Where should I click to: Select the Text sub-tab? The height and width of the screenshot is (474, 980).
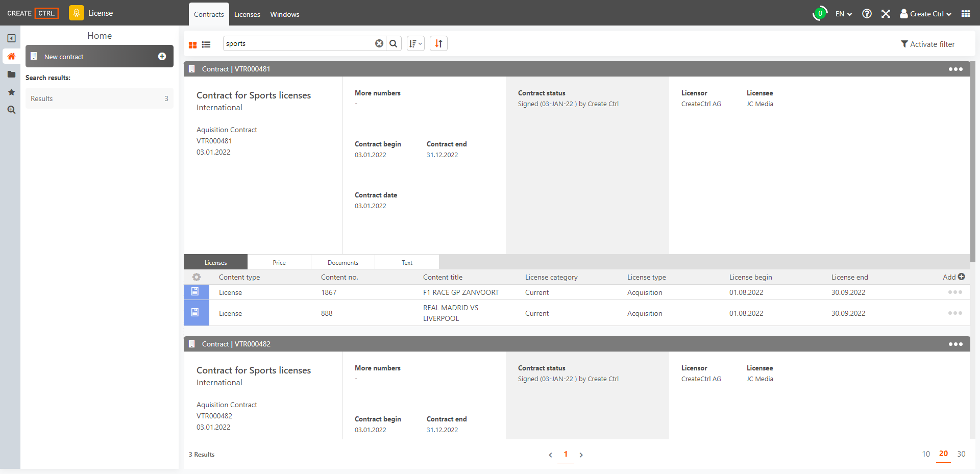[x=407, y=262]
